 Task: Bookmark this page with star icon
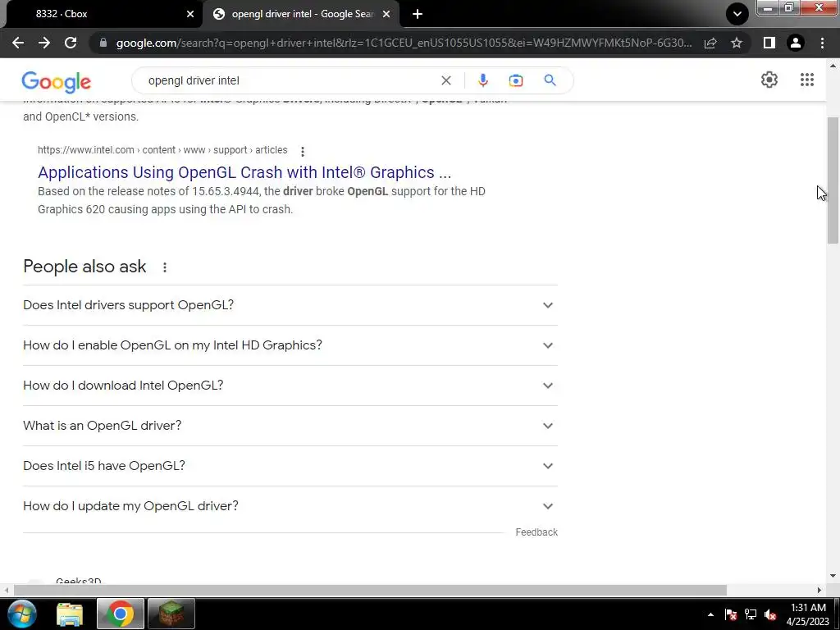coord(737,43)
